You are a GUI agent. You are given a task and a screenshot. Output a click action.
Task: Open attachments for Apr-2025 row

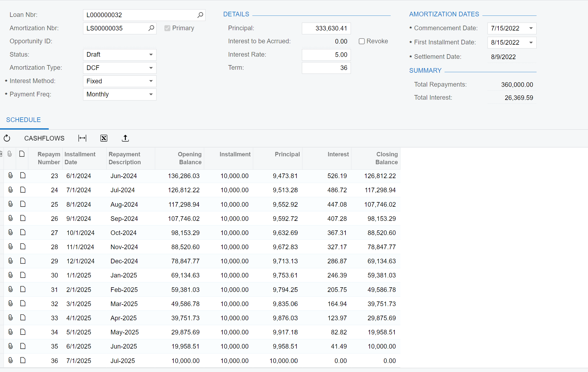click(x=11, y=318)
